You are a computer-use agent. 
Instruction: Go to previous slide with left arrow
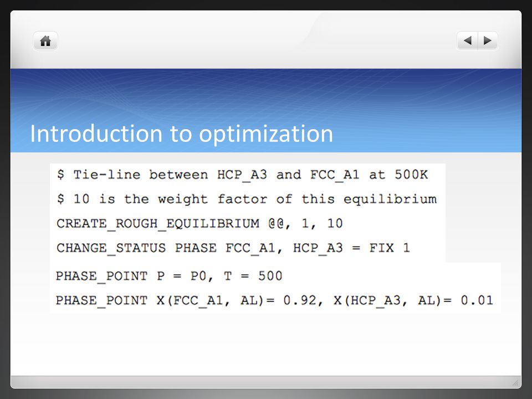[468, 40]
